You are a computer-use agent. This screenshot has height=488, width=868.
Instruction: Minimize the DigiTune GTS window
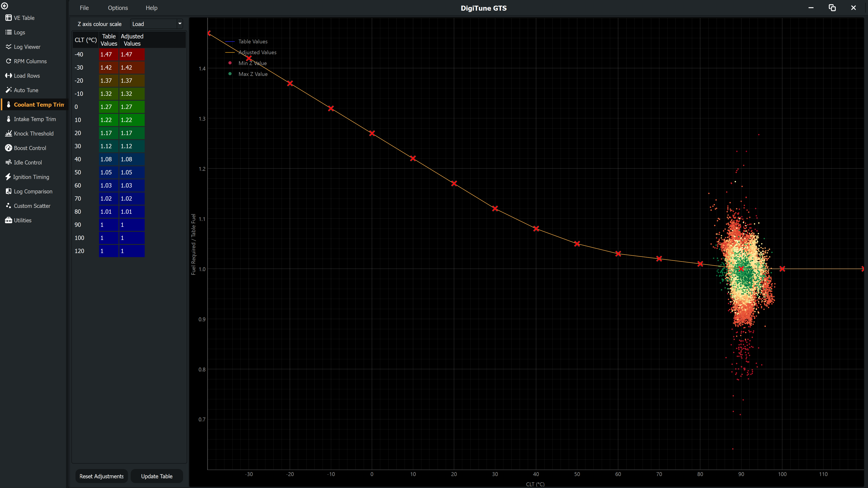(811, 8)
